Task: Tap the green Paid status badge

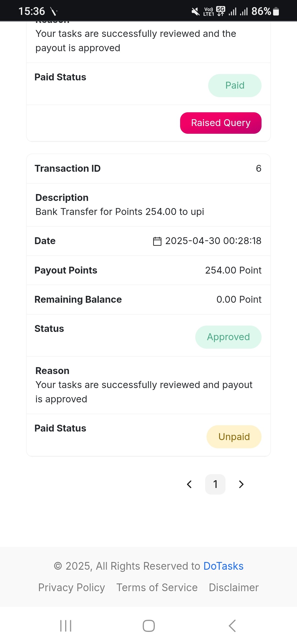Action: (x=235, y=86)
